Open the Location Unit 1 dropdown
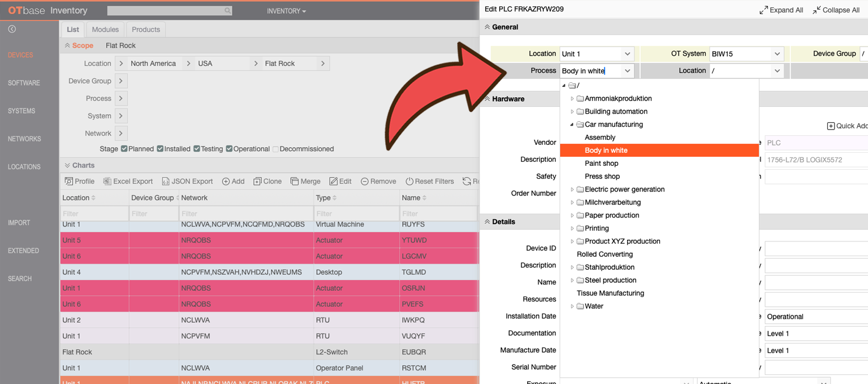Screen dimensions: 868x384 (x=627, y=54)
